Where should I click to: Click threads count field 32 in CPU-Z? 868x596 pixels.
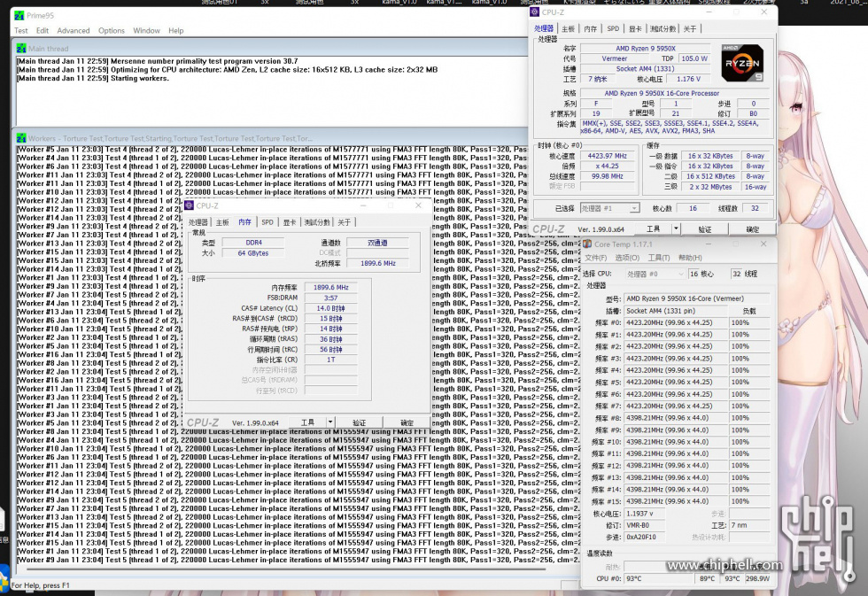click(x=755, y=209)
